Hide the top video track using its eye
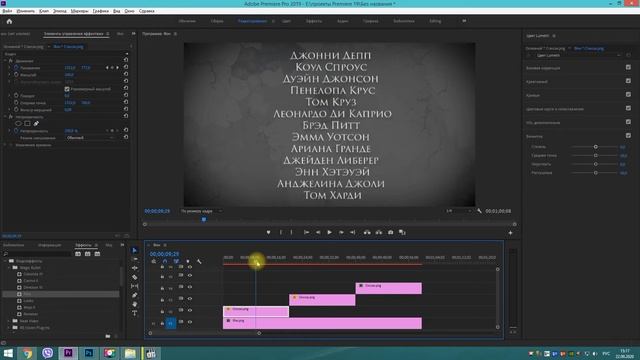640x360 pixels. pos(190,267)
